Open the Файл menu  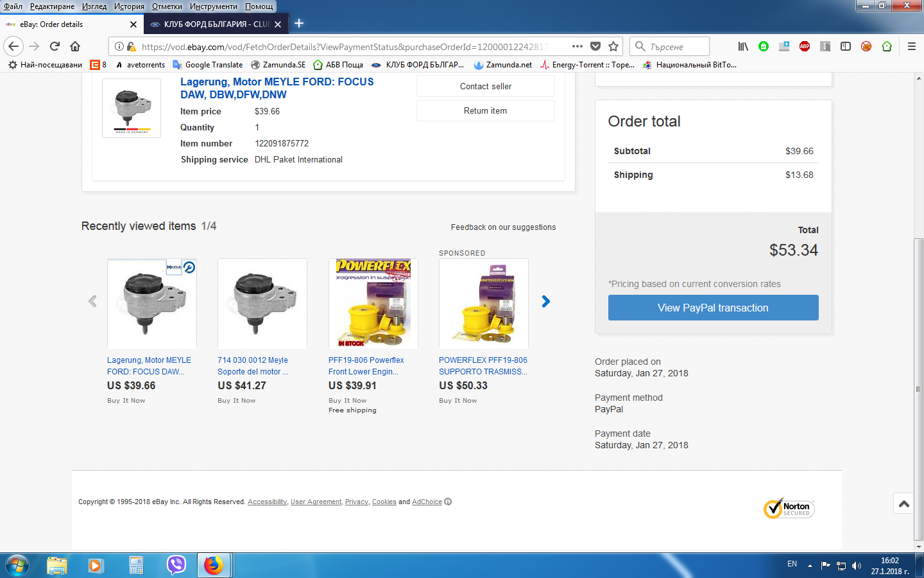click(x=13, y=6)
